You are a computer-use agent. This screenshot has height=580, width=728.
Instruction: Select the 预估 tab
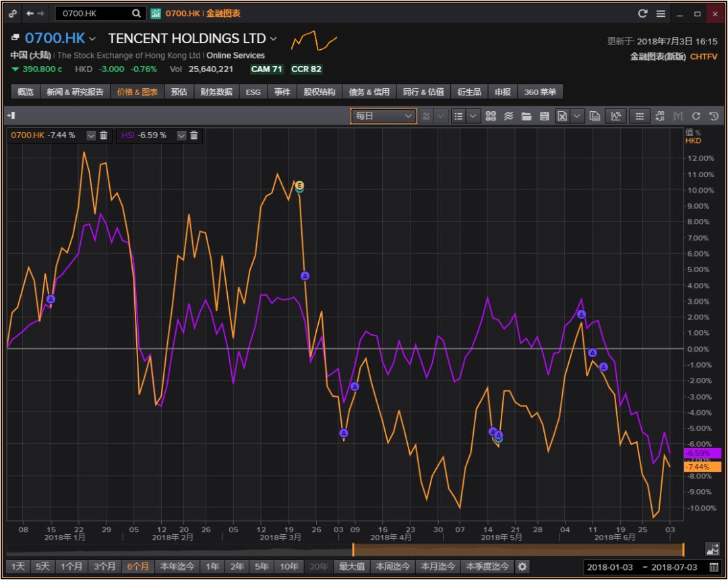coord(179,92)
